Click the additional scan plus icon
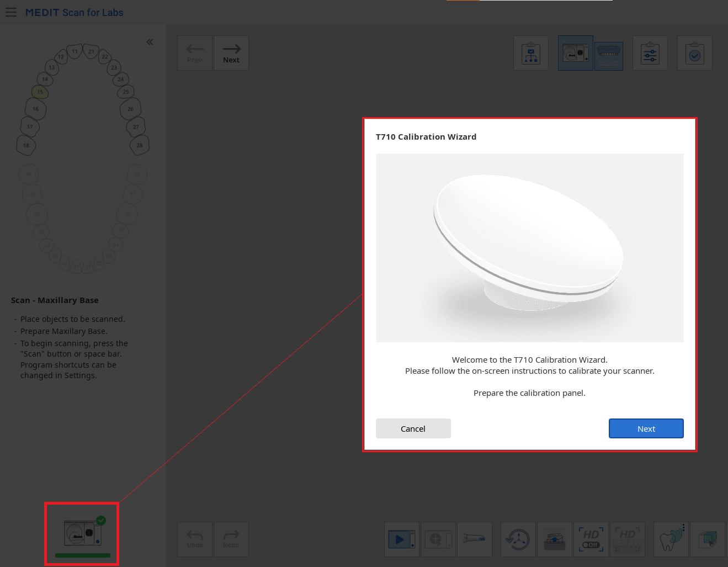Viewport: 728px width, 567px height. click(438, 539)
